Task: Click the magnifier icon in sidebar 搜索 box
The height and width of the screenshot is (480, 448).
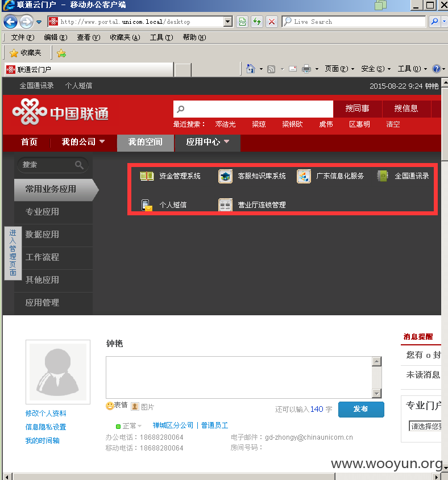Action: [79, 165]
